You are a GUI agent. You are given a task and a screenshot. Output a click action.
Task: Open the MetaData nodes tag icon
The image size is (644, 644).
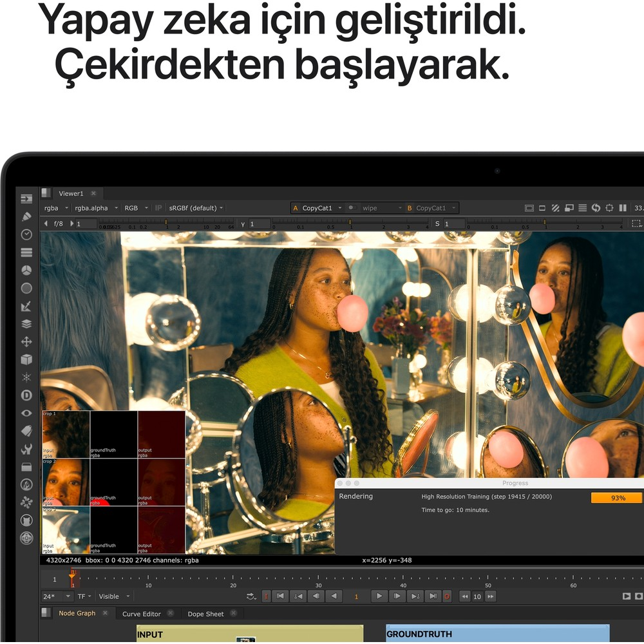click(26, 431)
